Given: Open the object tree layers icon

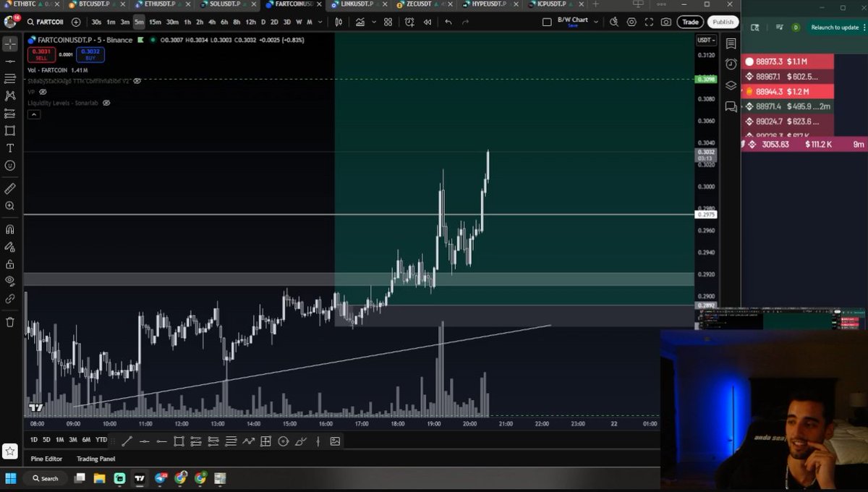Looking at the screenshot, I should 731,85.
